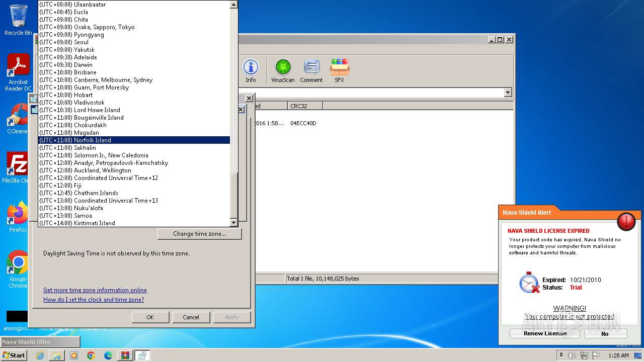Select Guam, Port Moresby time zone
This screenshot has height=362, width=644.
[x=134, y=87]
